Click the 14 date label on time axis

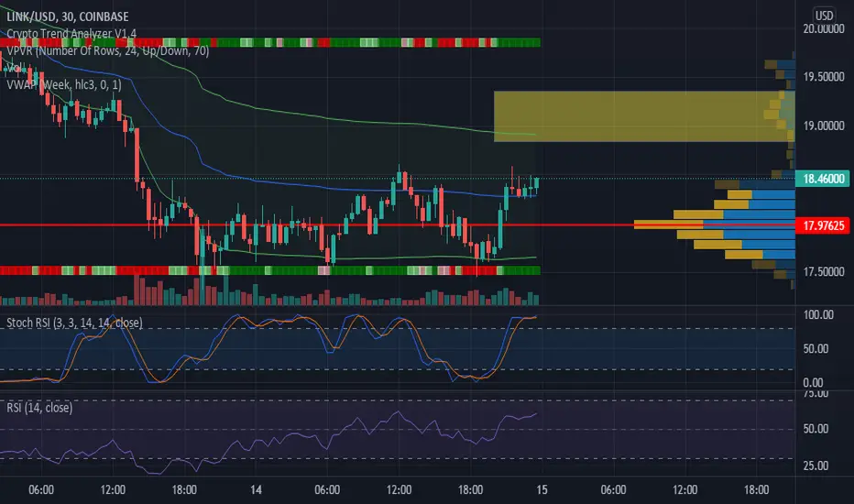point(256,490)
